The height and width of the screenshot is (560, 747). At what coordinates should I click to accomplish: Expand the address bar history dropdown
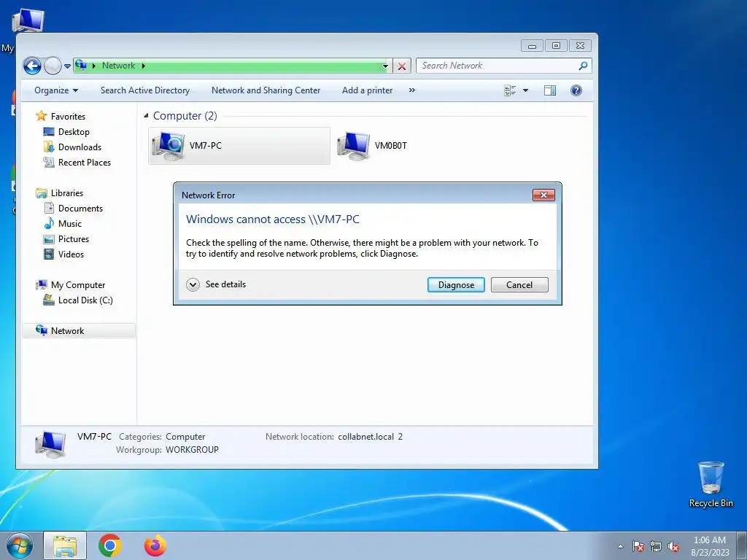[x=385, y=66]
